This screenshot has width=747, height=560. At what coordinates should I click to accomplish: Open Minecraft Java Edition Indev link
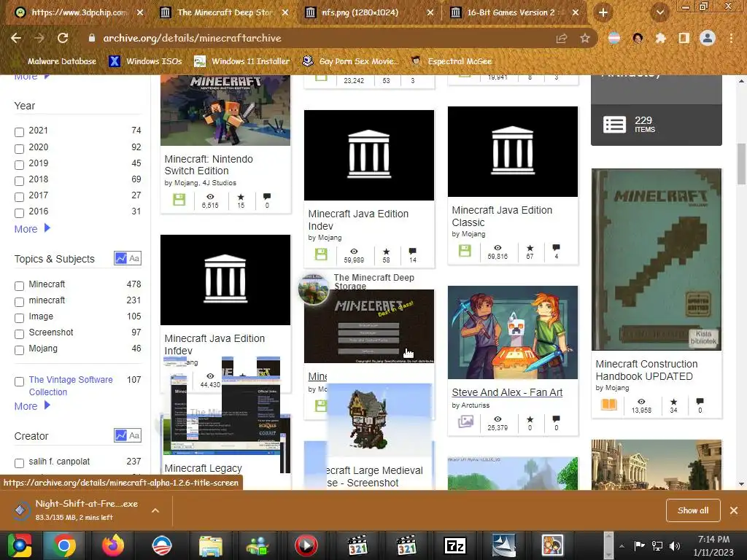[358, 220]
